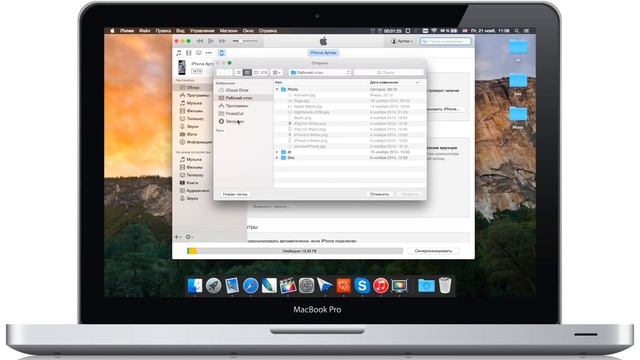This screenshot has width=640, height=360.
Task: Open the Артем account dropdown in iTunes
Action: pos(402,41)
